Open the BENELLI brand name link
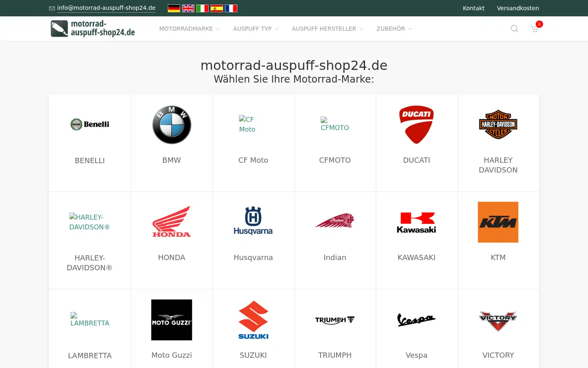Image resolution: width=588 pixels, height=368 pixels. [x=90, y=161]
